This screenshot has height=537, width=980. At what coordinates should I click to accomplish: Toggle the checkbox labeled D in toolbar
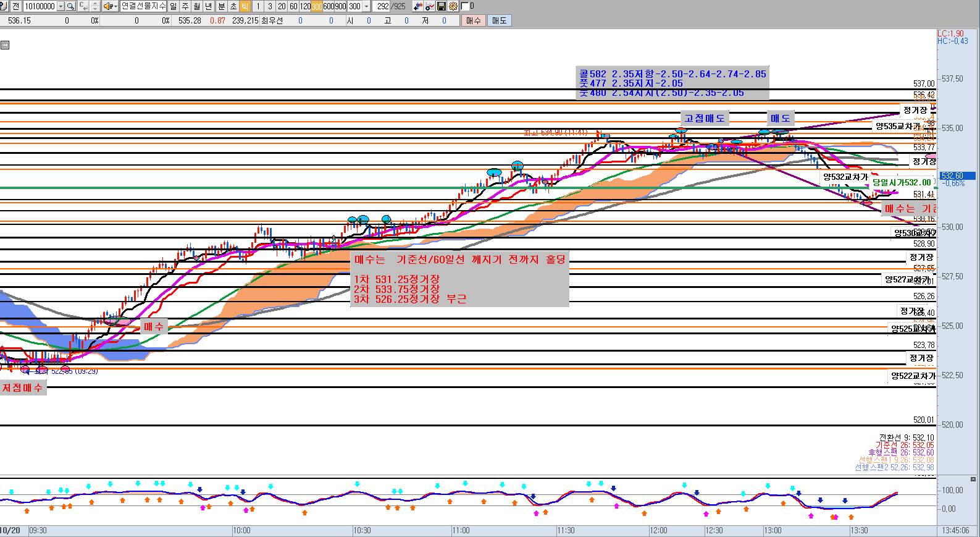click(465, 6)
